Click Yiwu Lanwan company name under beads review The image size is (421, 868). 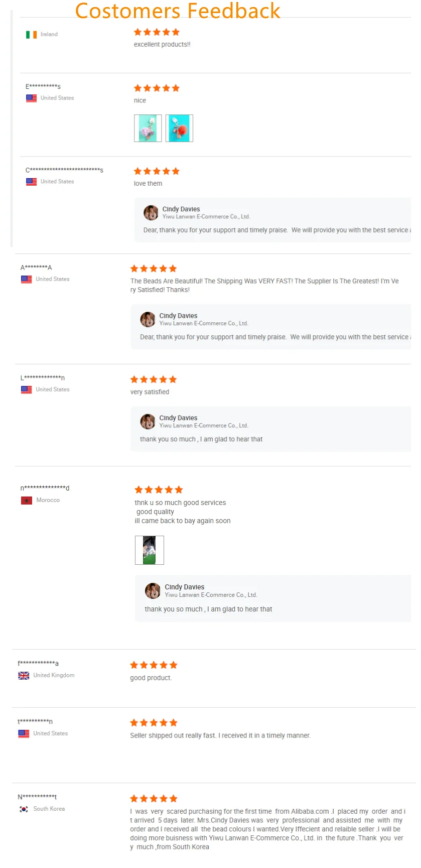coord(204,323)
